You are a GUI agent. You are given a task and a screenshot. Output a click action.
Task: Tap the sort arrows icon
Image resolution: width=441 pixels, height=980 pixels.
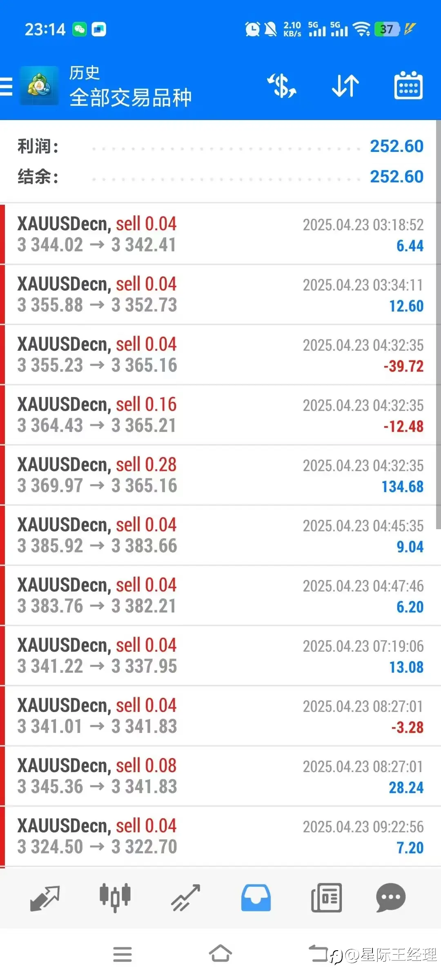[x=345, y=86]
